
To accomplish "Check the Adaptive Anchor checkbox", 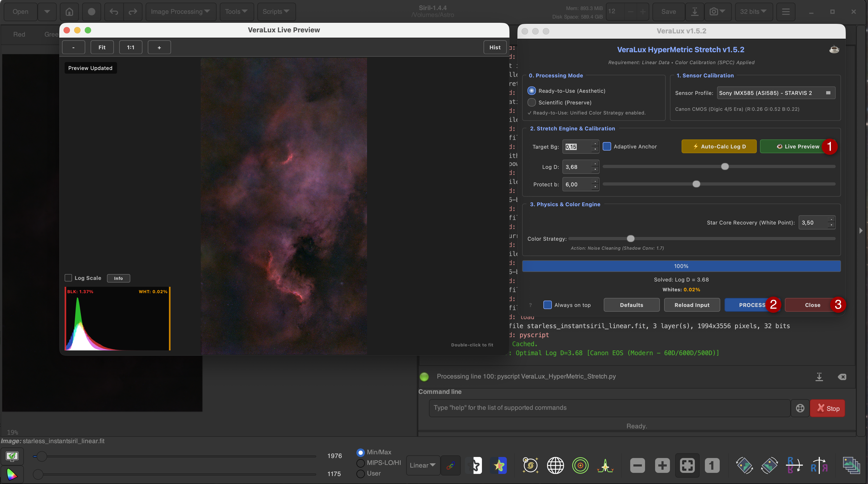I will click(x=607, y=146).
